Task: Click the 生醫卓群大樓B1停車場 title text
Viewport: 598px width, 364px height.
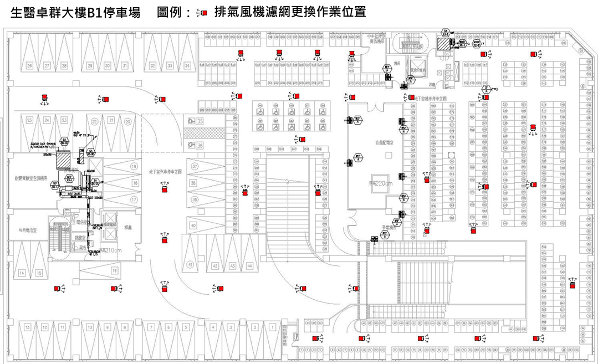Action: click(75, 12)
